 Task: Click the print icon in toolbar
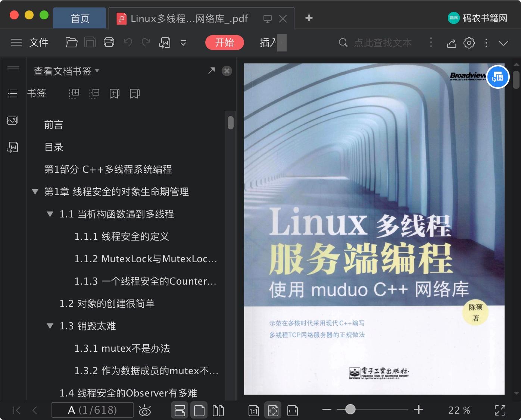[109, 43]
